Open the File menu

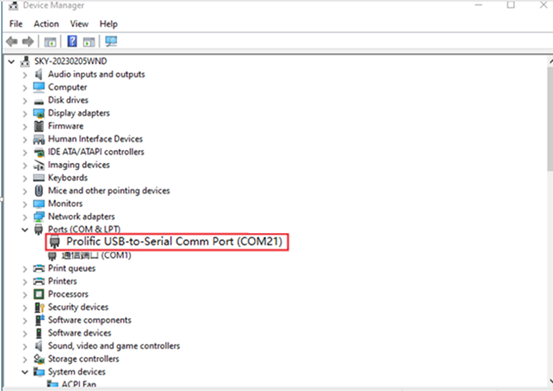click(x=16, y=24)
